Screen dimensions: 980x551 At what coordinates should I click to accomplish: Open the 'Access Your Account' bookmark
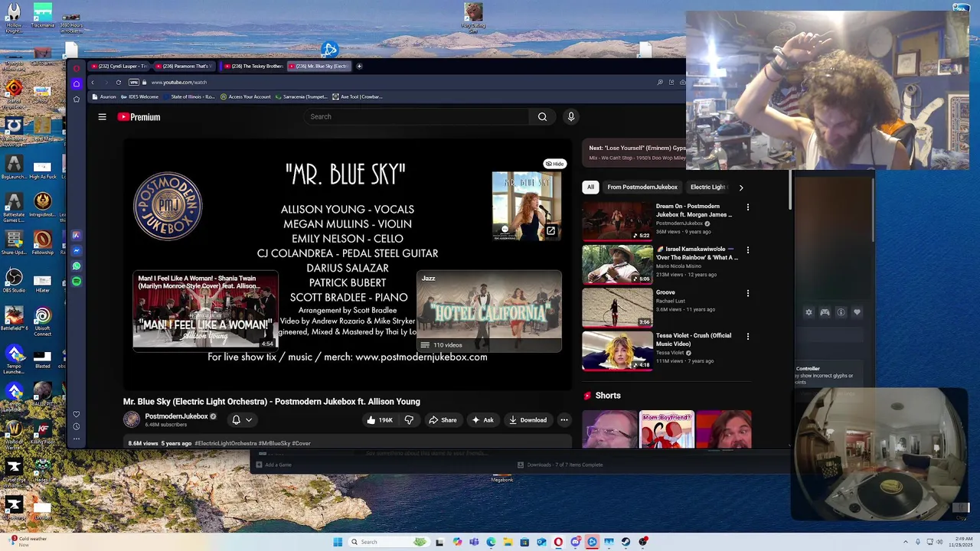point(246,96)
